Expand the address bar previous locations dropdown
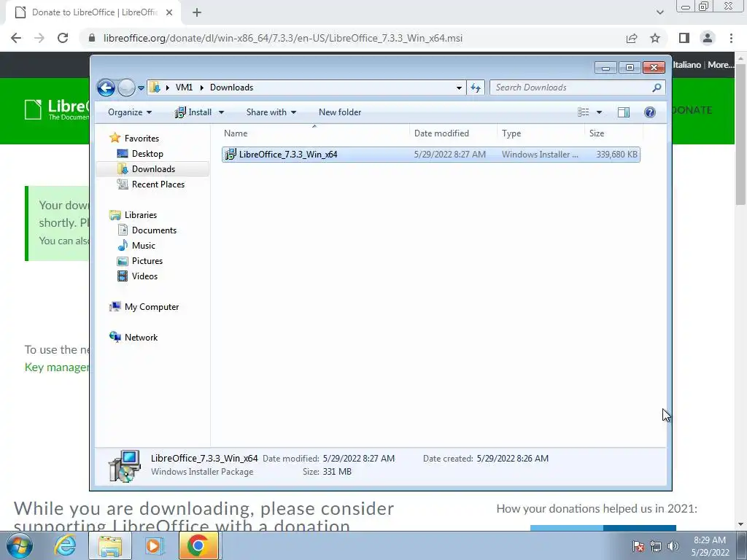The height and width of the screenshot is (560, 747). 459,87
